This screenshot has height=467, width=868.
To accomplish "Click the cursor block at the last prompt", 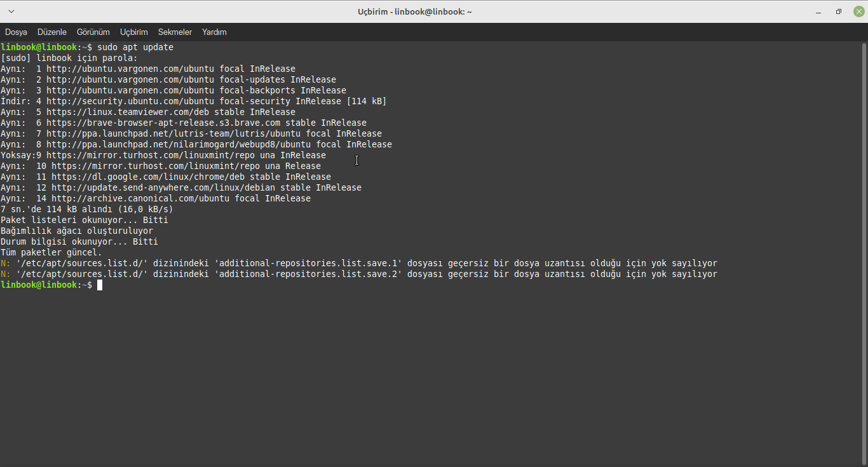I will [100, 285].
